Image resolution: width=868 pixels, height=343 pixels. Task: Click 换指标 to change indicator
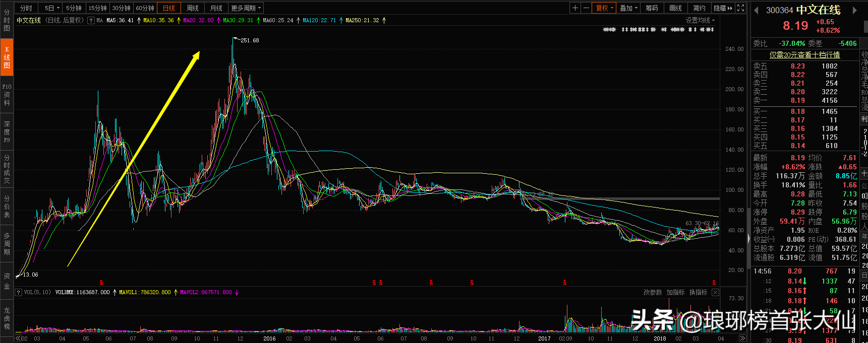click(x=698, y=292)
